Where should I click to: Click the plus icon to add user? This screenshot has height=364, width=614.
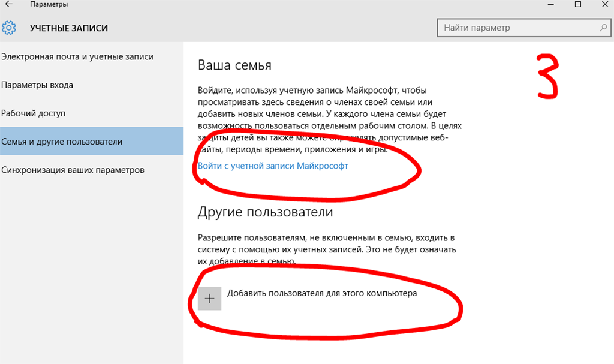click(x=209, y=299)
